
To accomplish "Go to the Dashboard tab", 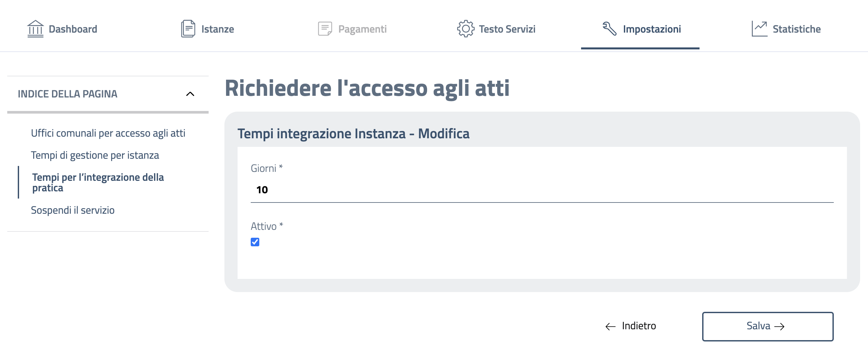I will point(73,29).
